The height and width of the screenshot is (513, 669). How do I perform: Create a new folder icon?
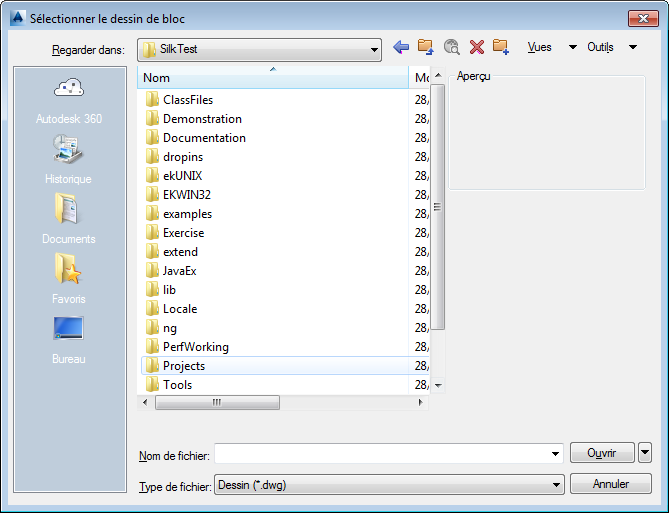pos(501,47)
